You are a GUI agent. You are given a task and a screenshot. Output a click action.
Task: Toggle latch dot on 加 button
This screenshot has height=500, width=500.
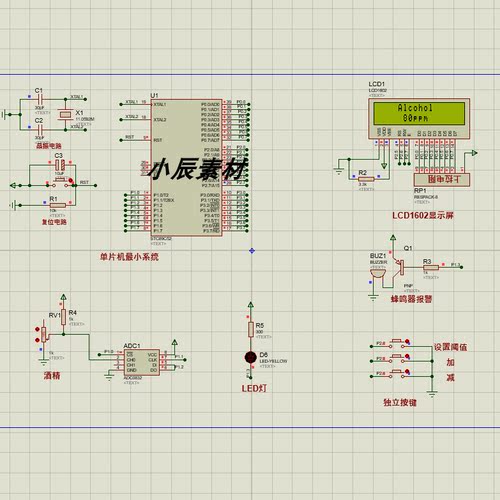(x=407, y=357)
